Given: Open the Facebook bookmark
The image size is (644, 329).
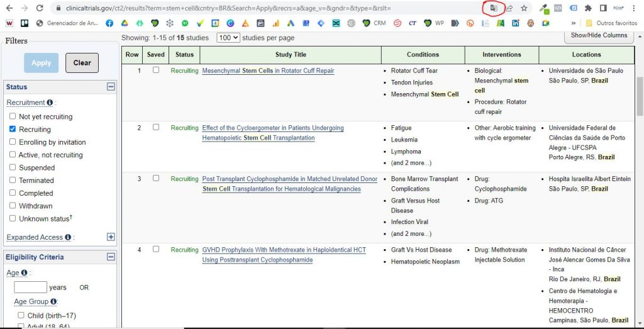Looking at the screenshot, I should (109, 23).
